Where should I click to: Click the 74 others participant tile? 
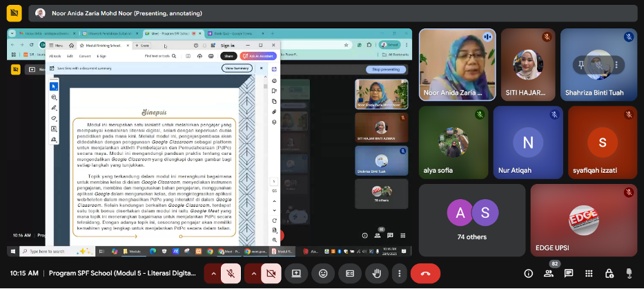click(472, 218)
